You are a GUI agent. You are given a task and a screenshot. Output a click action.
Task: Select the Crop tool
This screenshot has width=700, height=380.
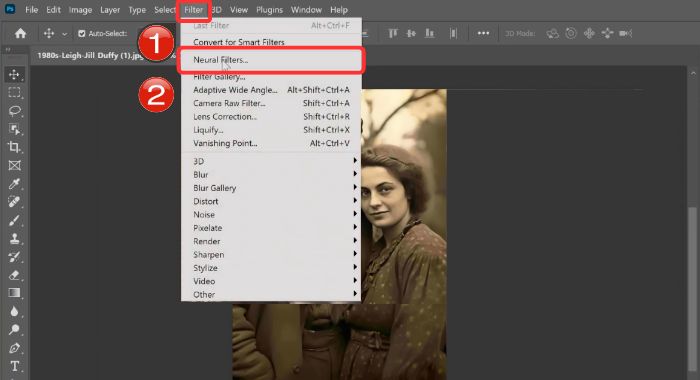(x=14, y=147)
